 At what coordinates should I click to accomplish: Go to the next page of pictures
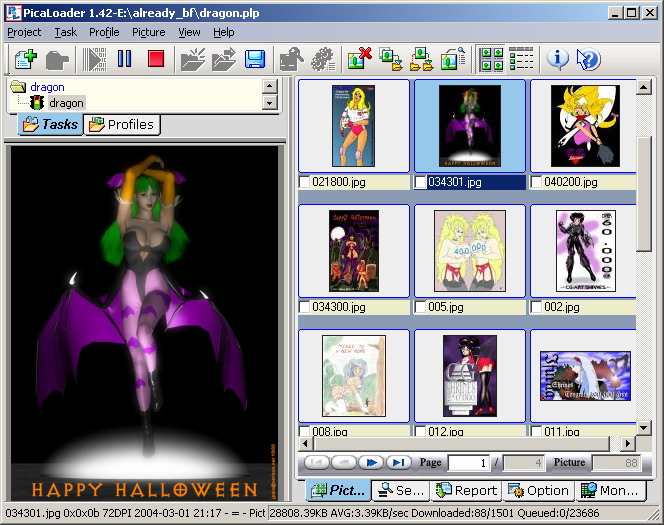(x=371, y=462)
